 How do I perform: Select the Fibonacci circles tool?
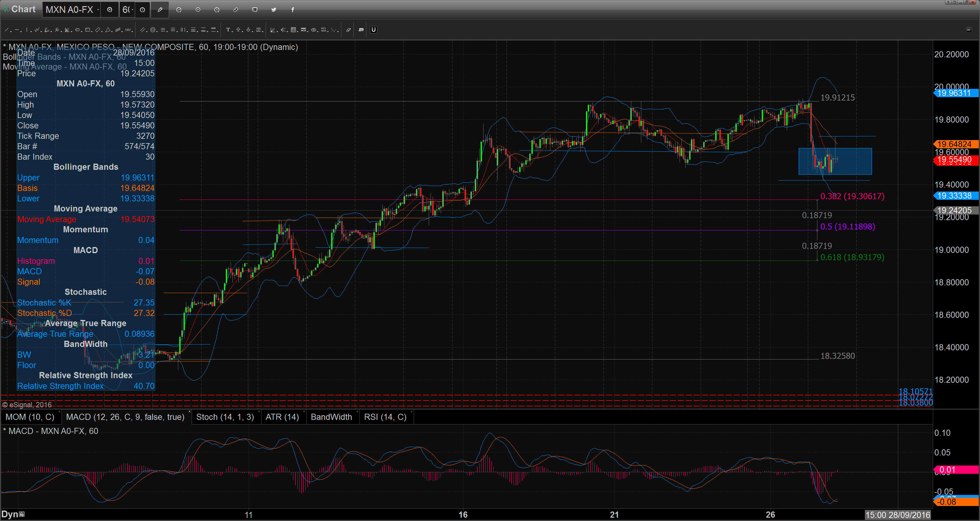153,30
